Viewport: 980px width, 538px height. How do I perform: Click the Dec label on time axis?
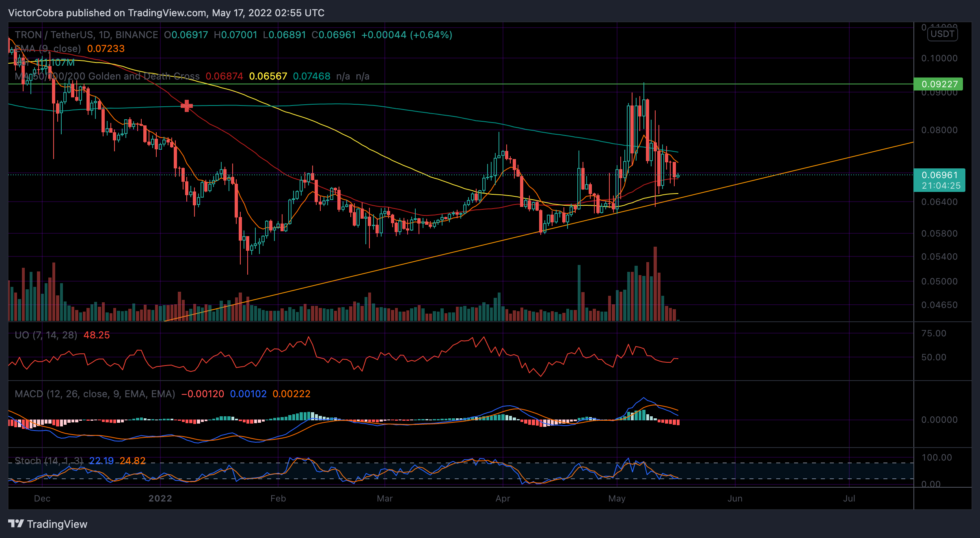point(42,499)
